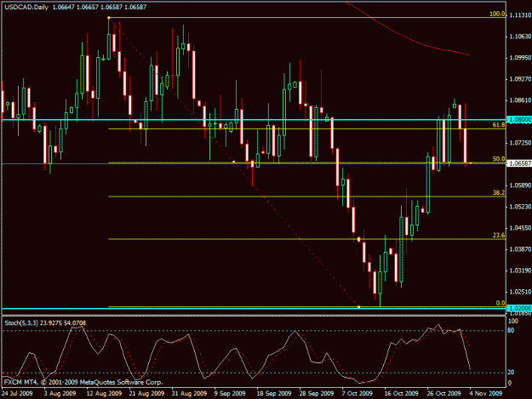The width and height of the screenshot is (532, 399).
Task: Click the 1.02000 horizontal line price tag
Action: [x=519, y=308]
